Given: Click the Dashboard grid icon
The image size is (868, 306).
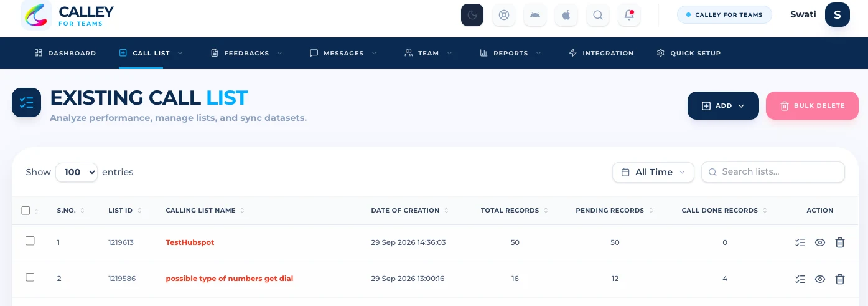Looking at the screenshot, I should click(38, 53).
